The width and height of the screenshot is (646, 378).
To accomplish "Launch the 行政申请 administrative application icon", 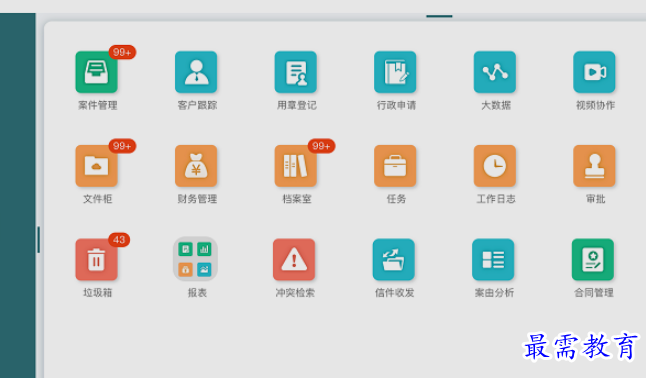I will 395,72.
